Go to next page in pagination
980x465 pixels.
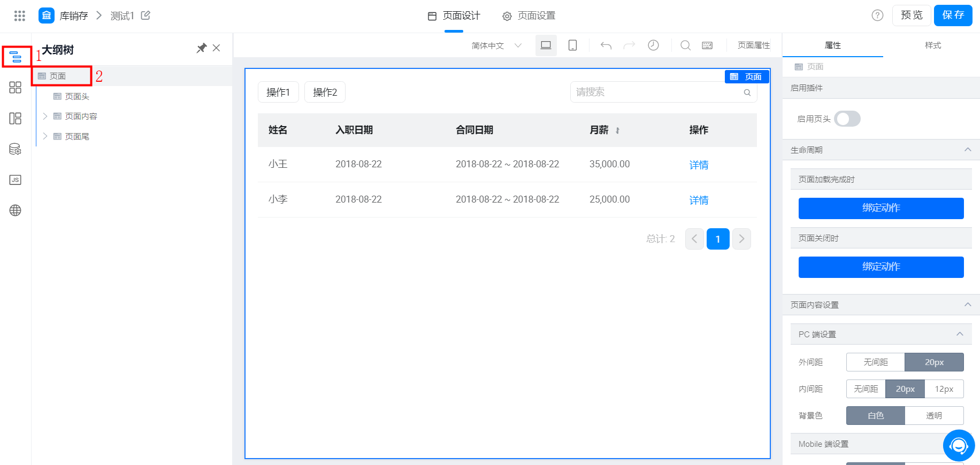coord(741,239)
